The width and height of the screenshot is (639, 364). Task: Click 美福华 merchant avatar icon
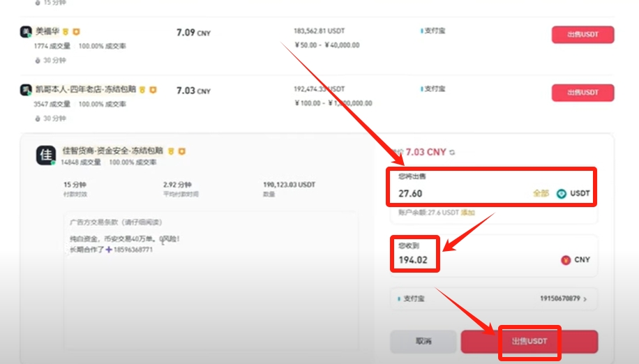pos(26,31)
